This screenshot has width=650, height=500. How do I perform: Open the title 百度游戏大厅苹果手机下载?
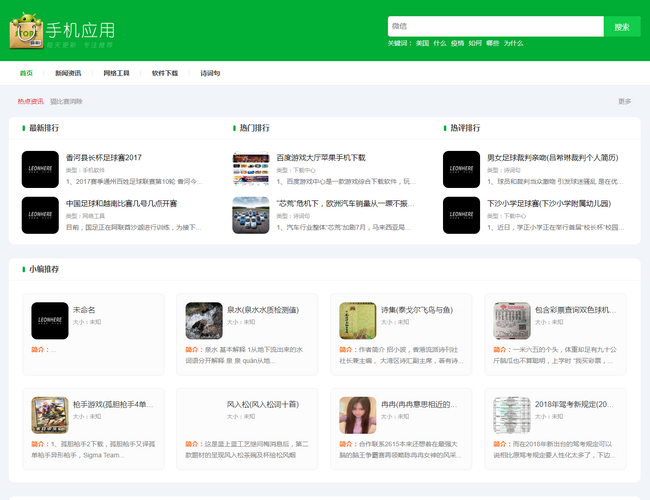pyautogui.click(x=321, y=158)
